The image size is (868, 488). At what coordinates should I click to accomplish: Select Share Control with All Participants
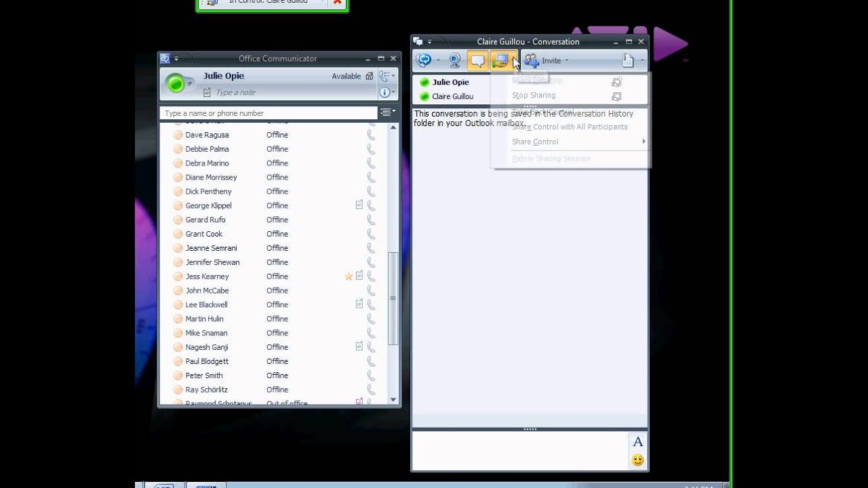point(570,127)
